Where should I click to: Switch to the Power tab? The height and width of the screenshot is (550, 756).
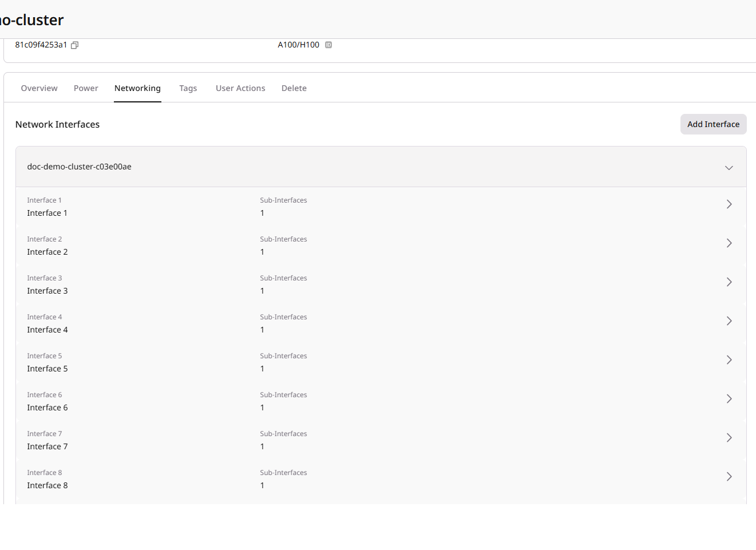[86, 88]
